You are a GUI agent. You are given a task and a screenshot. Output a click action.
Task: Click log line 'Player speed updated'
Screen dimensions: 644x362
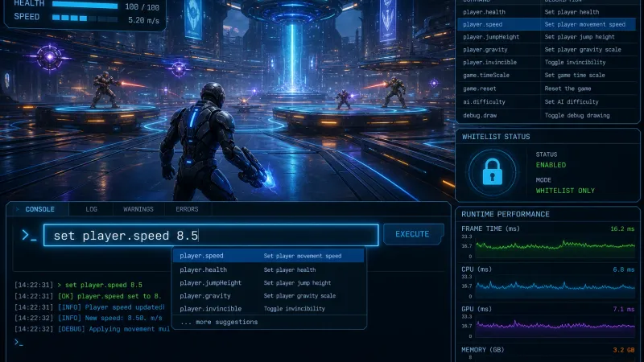[89, 307]
